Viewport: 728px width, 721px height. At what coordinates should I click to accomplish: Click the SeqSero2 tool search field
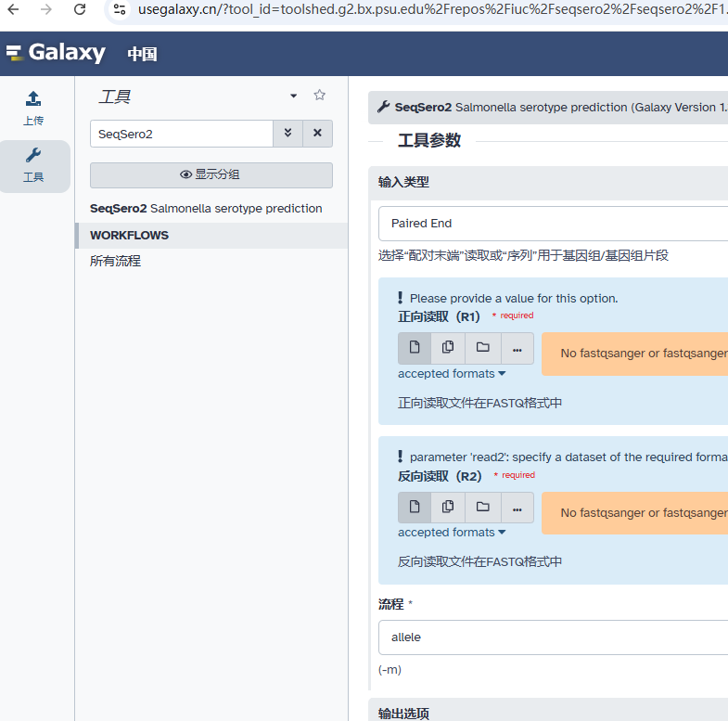(x=182, y=134)
